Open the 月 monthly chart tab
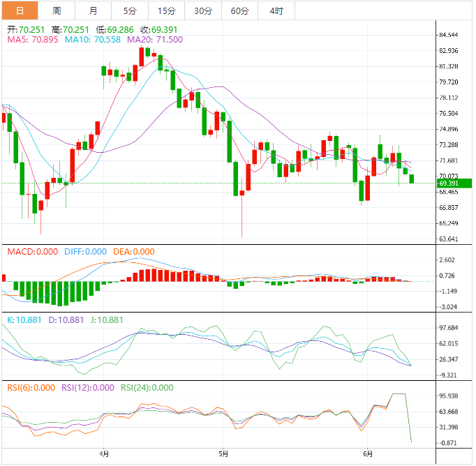This screenshot has width=476, height=466. [x=94, y=10]
